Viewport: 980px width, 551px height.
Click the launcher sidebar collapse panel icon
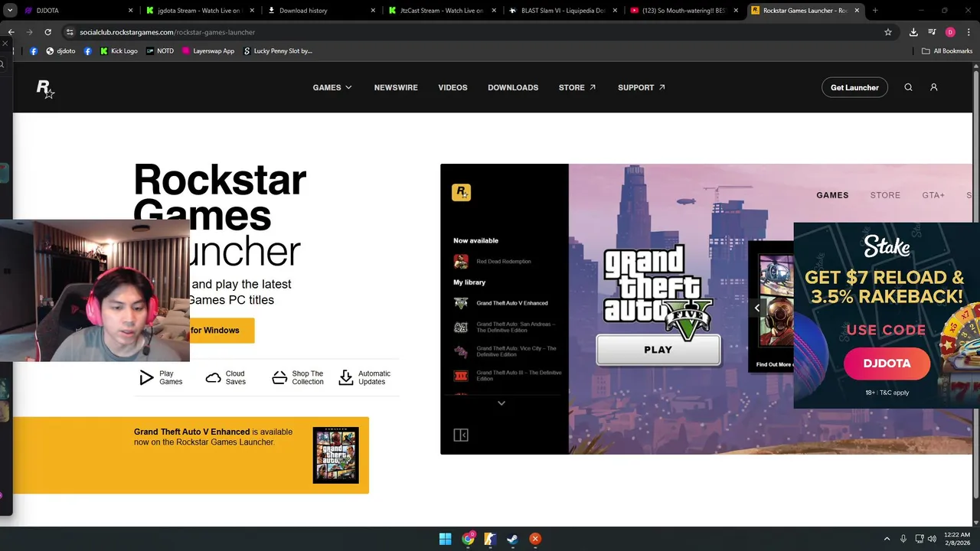click(461, 435)
